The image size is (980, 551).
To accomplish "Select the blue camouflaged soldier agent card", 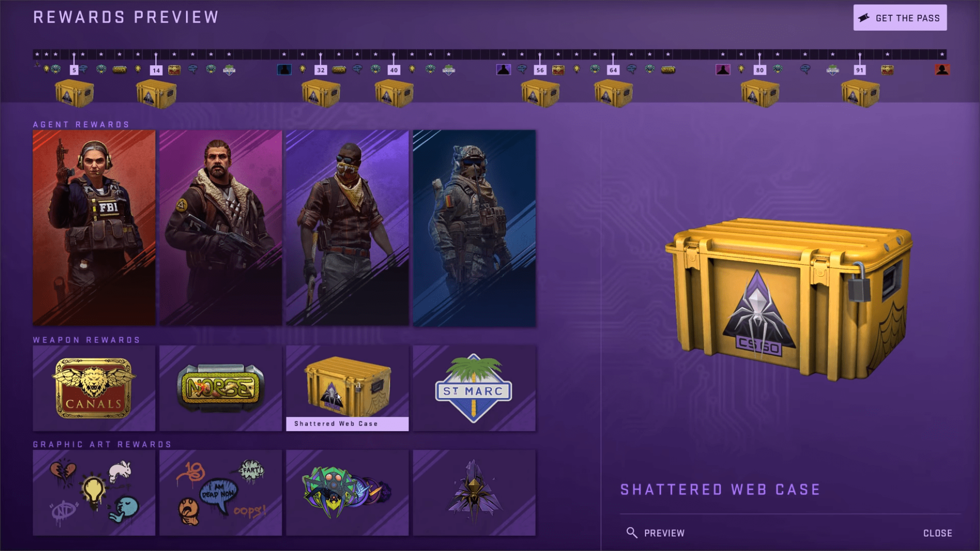I will [x=474, y=228].
